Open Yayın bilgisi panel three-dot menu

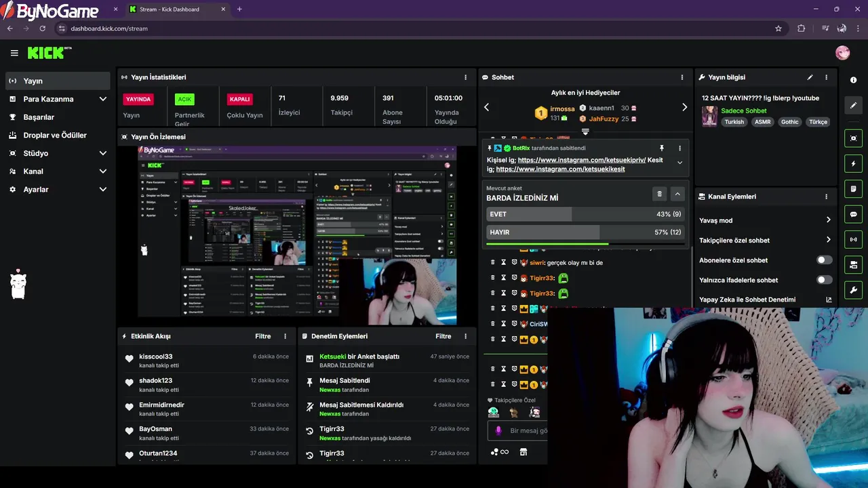[826, 77]
